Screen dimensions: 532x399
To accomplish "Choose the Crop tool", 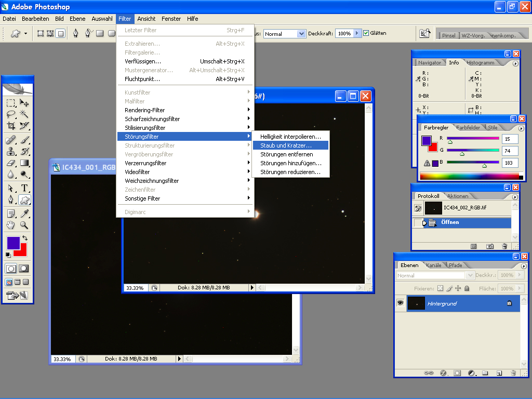I will point(11,126).
